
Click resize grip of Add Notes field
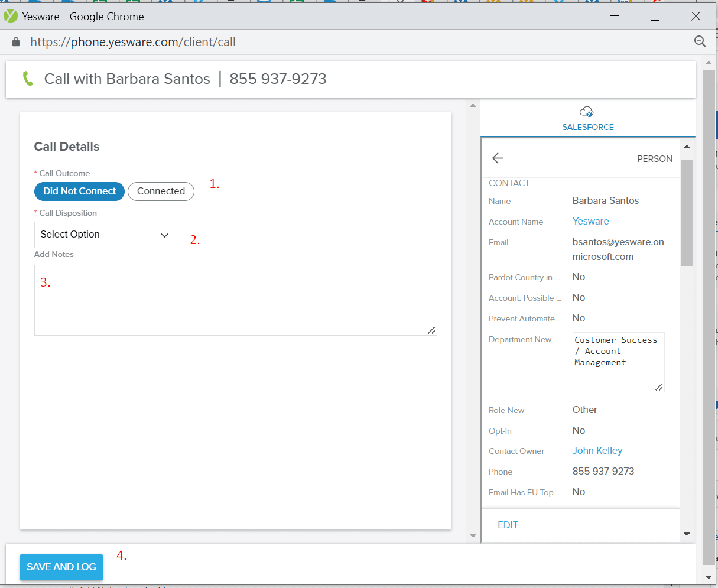[x=431, y=330]
